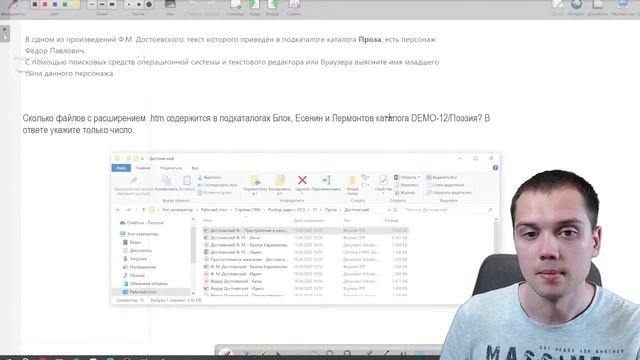Click the New folder icon in Explorer ribbon
This screenshot has height=360, width=640.
[352, 180]
